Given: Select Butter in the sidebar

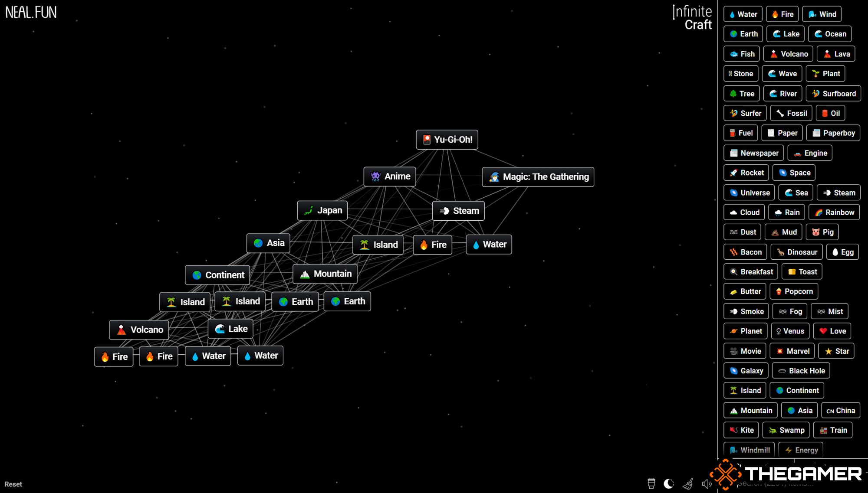Looking at the screenshot, I should (x=745, y=291).
